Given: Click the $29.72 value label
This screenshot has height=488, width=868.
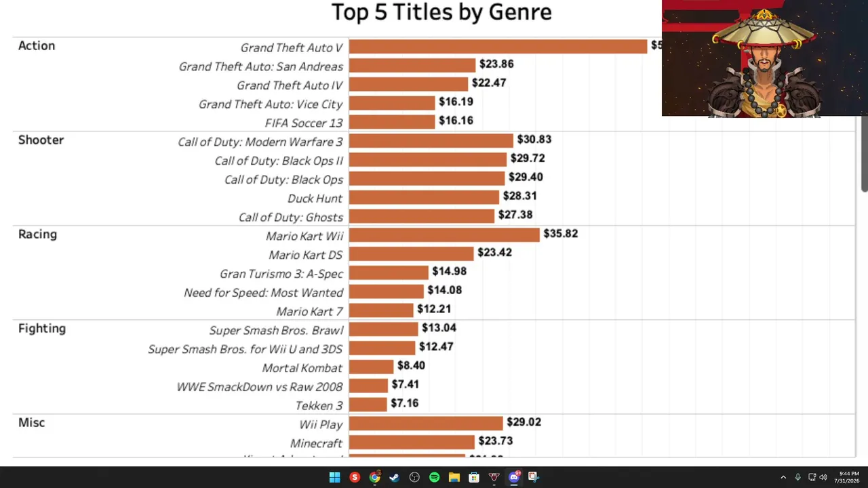Looking at the screenshot, I should (528, 158).
